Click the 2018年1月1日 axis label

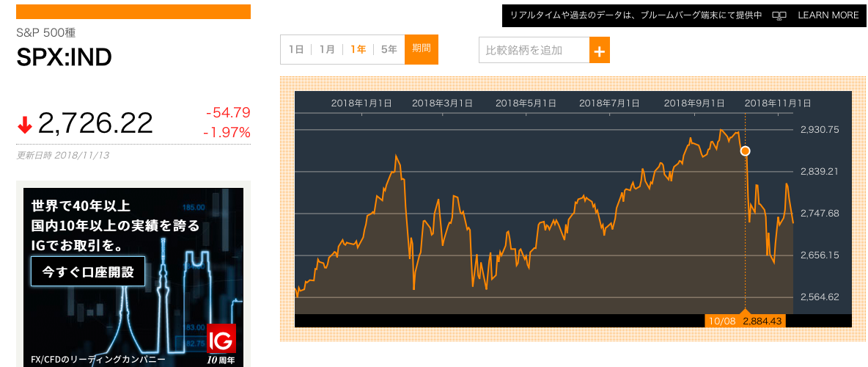[361, 103]
